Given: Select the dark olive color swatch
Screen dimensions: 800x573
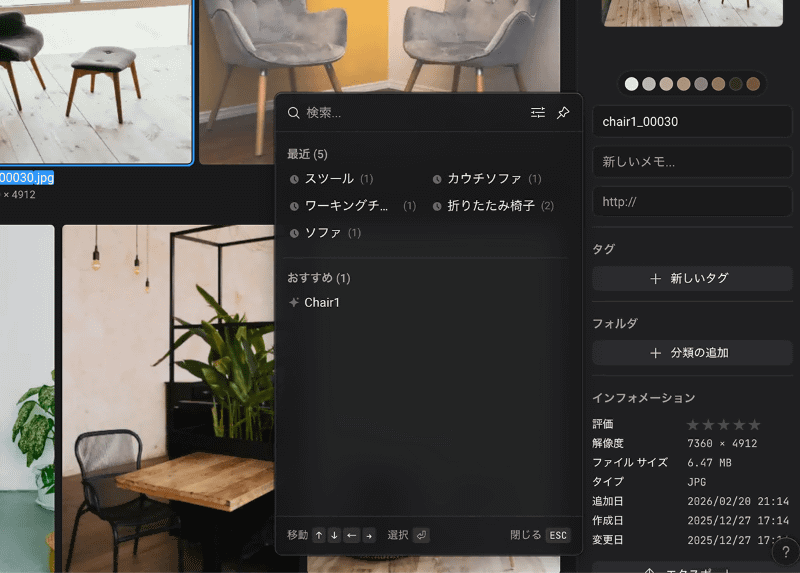Looking at the screenshot, I should 736,84.
